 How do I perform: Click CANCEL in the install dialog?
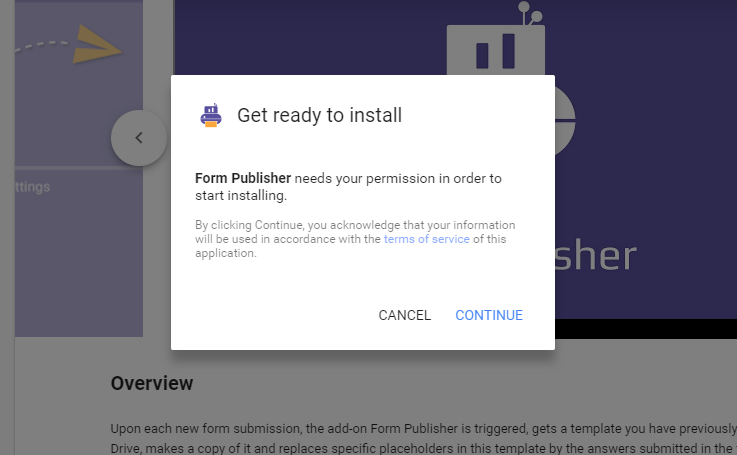(x=404, y=315)
